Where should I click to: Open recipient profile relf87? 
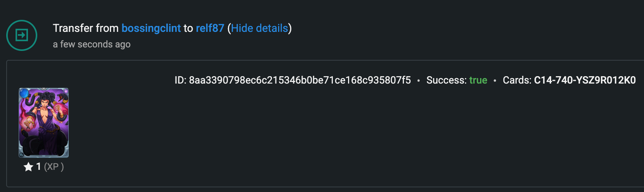click(210, 28)
